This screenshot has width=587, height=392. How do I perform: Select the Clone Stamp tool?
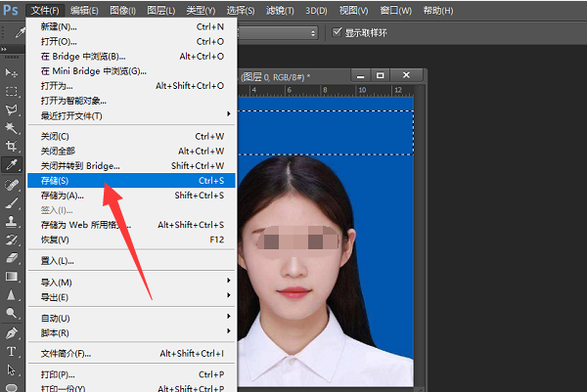click(x=11, y=222)
